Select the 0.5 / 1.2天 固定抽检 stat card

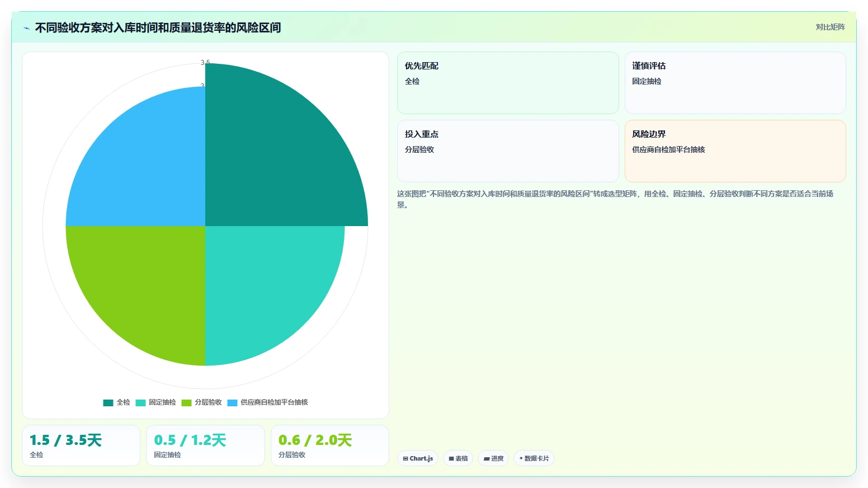205,445
